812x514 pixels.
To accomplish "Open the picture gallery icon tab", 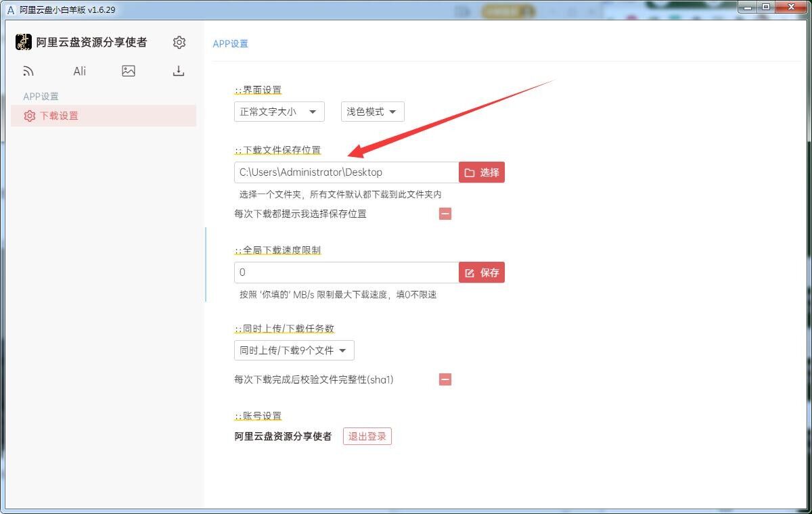I will (x=129, y=71).
